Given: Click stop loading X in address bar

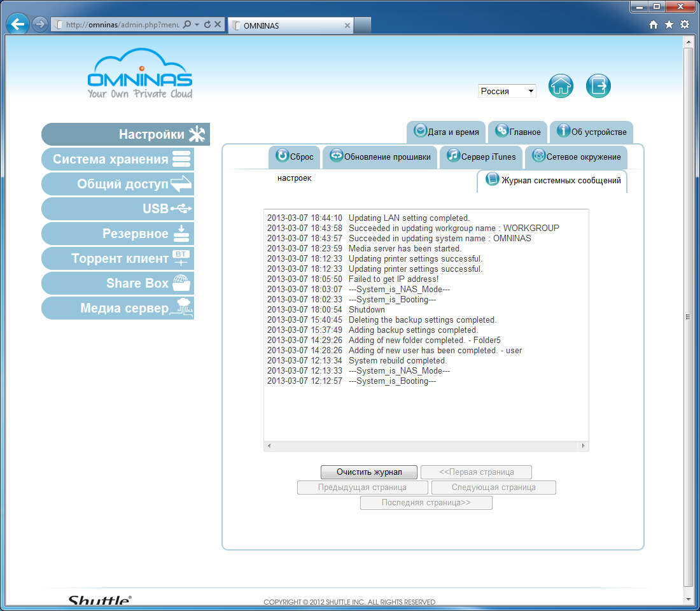Looking at the screenshot, I should click(x=218, y=24).
